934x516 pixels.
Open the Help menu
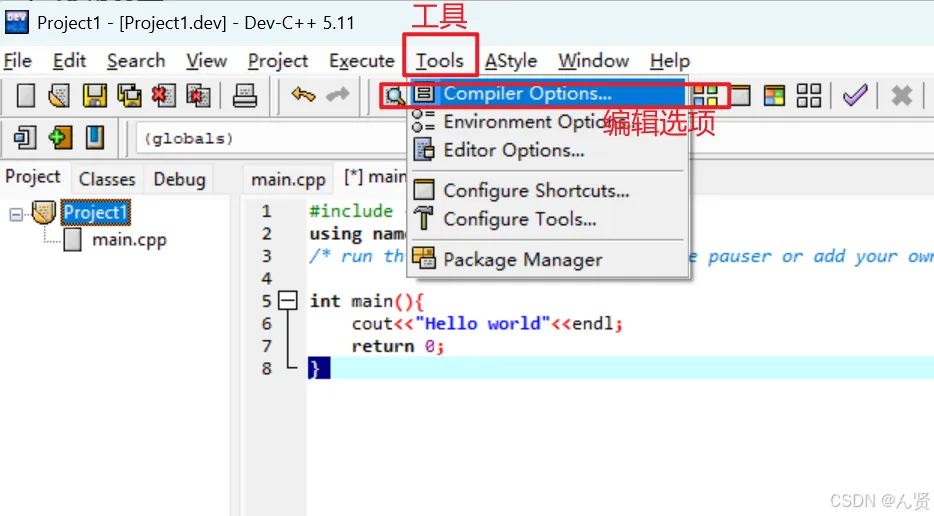coord(670,61)
